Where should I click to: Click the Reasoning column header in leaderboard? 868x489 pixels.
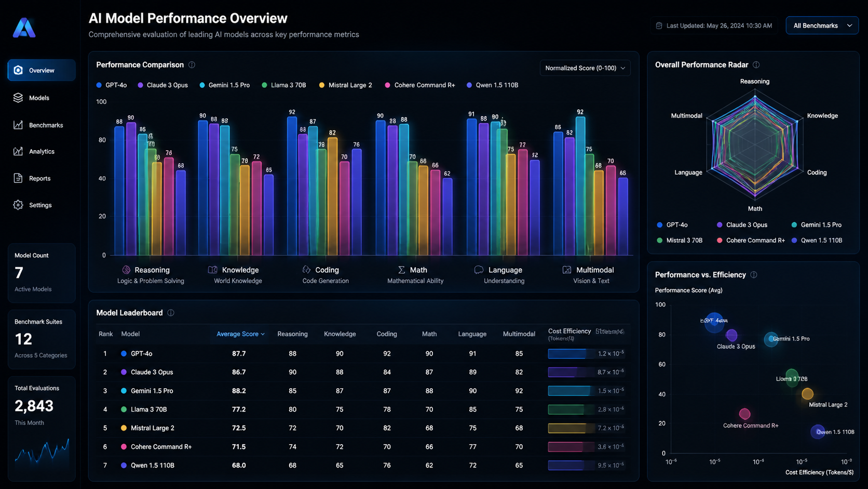[293, 334]
